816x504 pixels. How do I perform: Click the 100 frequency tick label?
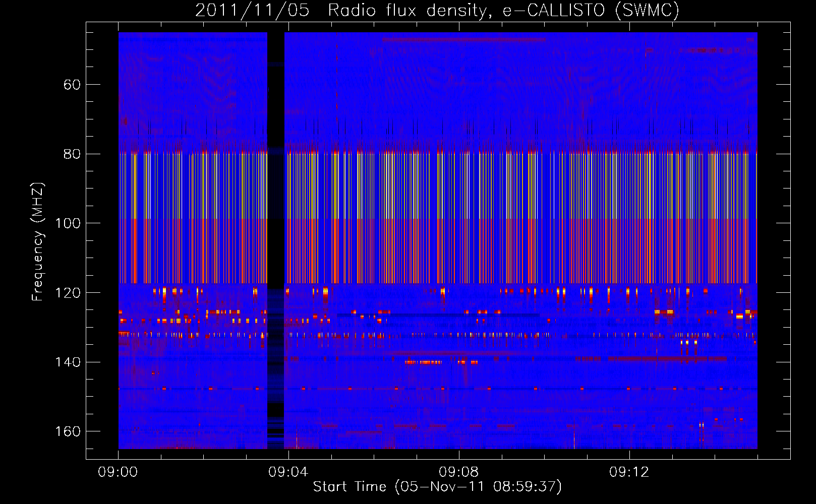coord(68,223)
